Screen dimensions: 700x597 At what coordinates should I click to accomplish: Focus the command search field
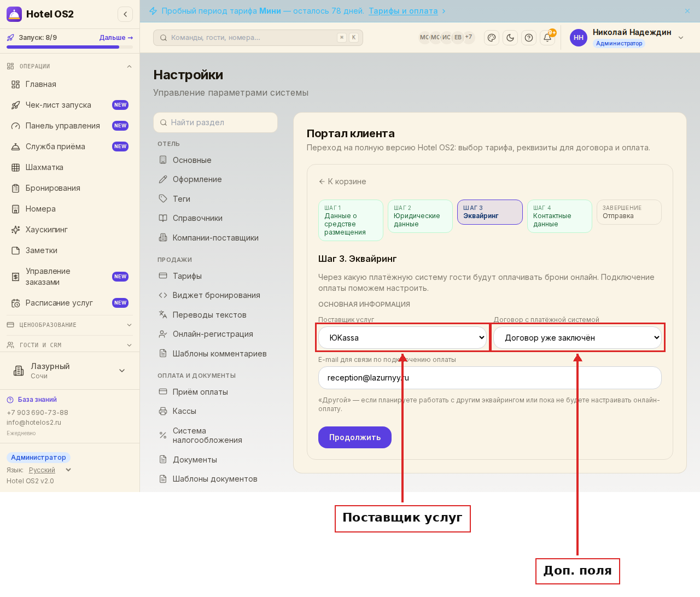tap(258, 38)
